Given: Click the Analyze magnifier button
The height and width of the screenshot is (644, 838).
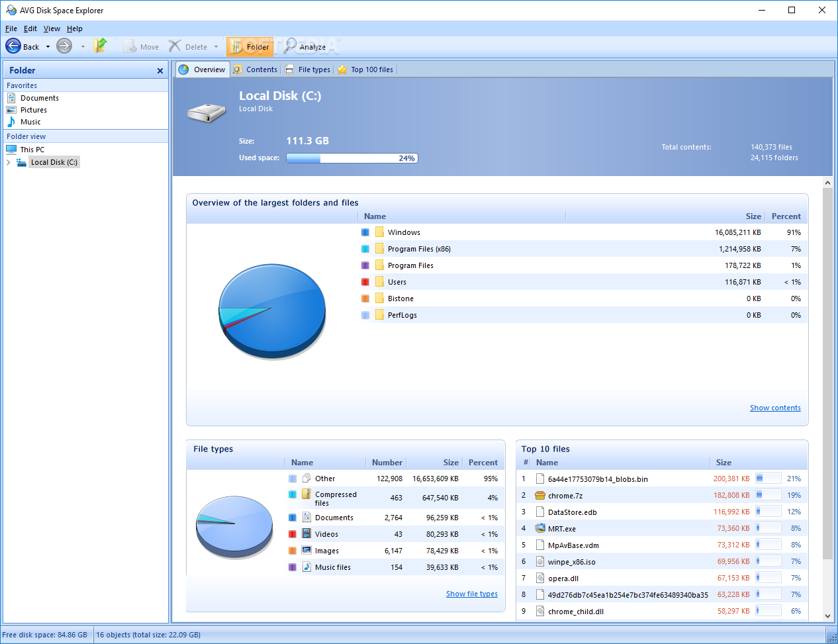Looking at the screenshot, I should [305, 46].
